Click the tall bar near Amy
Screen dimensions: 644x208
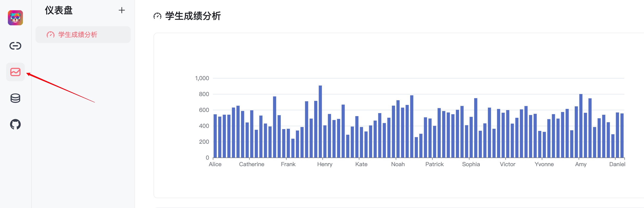pyautogui.click(x=581, y=126)
